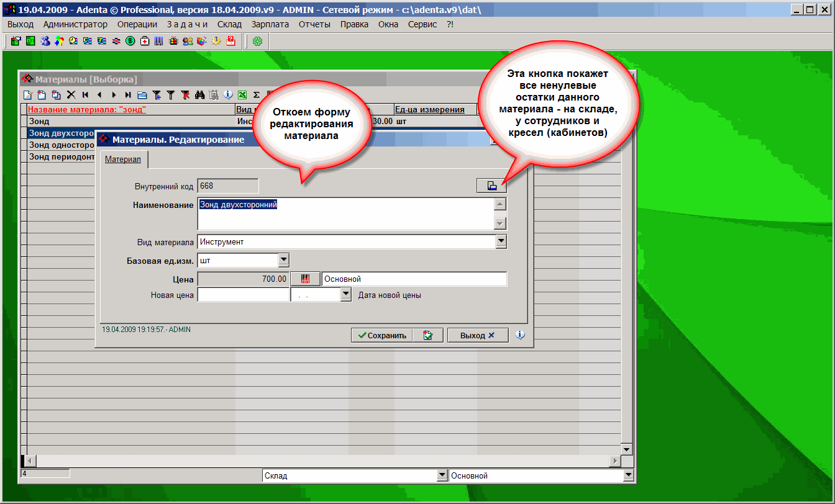Click the blue info icon next to Выход
835x504 pixels.
(x=520, y=335)
